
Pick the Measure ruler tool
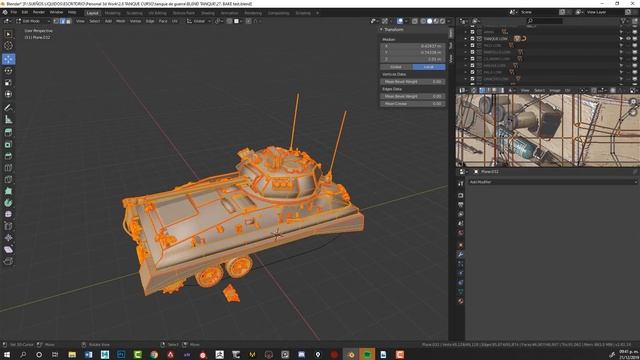tap(8, 120)
